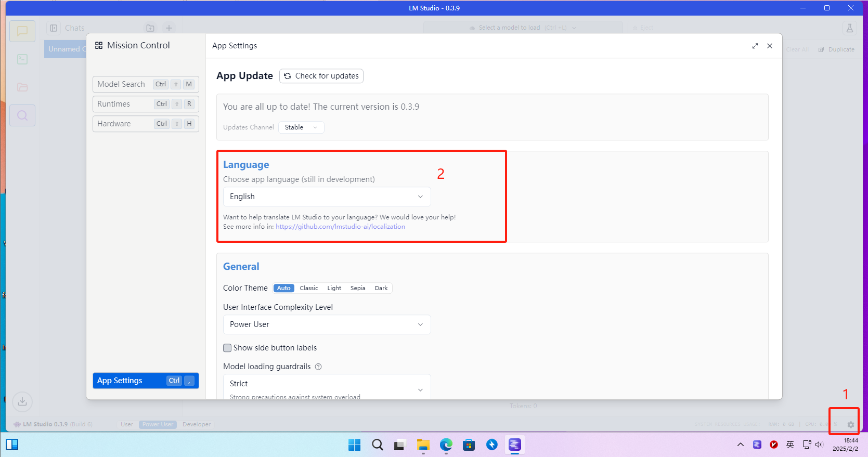
Task: Click the Check for updates button
Action: tap(321, 76)
